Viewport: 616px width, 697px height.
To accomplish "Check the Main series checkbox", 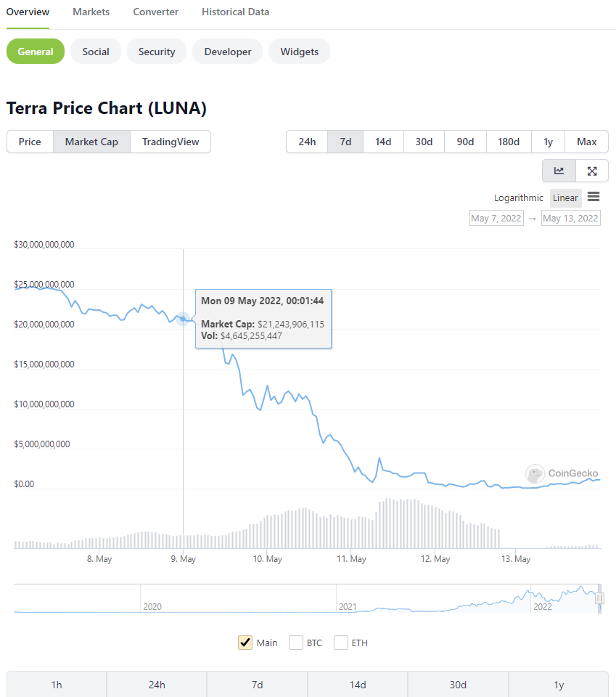I will point(245,643).
